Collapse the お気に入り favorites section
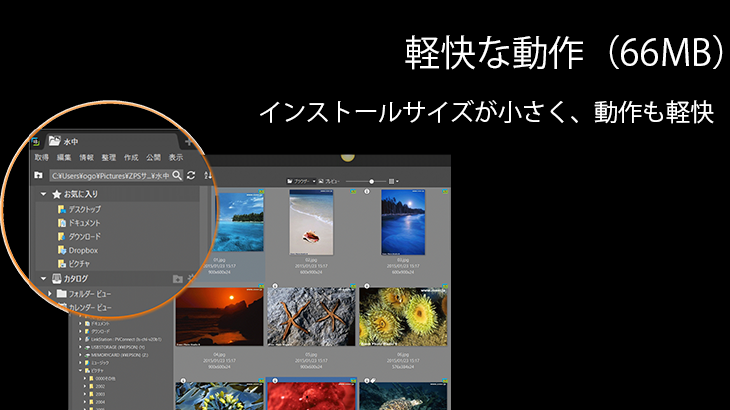The width and height of the screenshot is (730, 410). point(43,194)
